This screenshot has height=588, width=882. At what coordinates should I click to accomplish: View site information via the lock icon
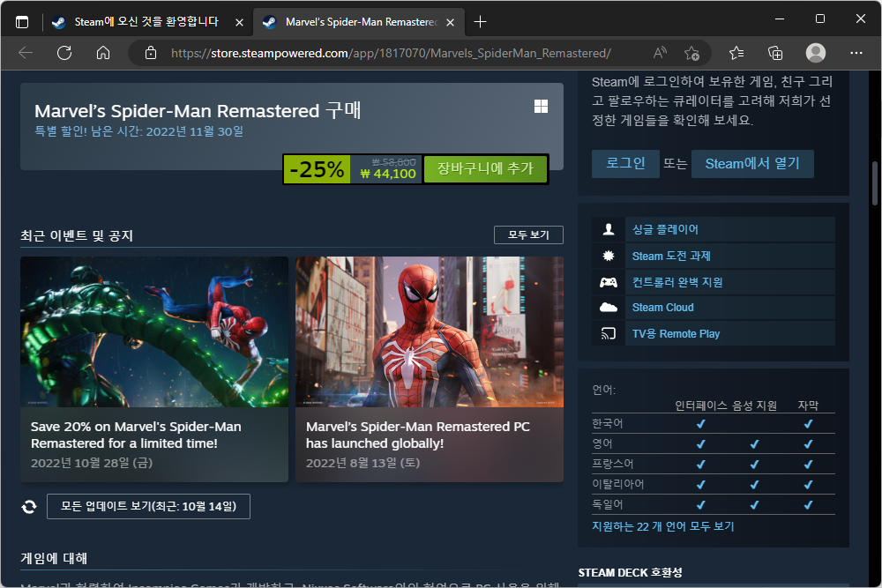click(151, 53)
